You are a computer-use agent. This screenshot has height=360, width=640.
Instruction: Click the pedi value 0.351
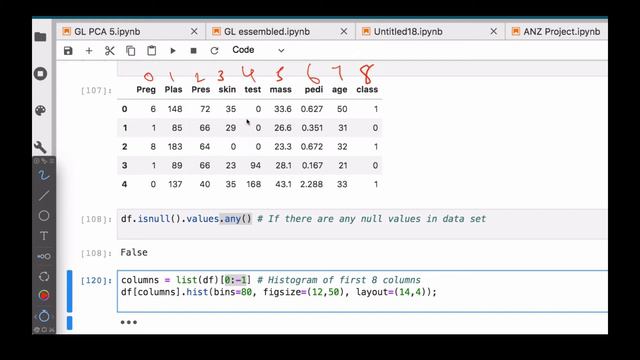pos(312,128)
